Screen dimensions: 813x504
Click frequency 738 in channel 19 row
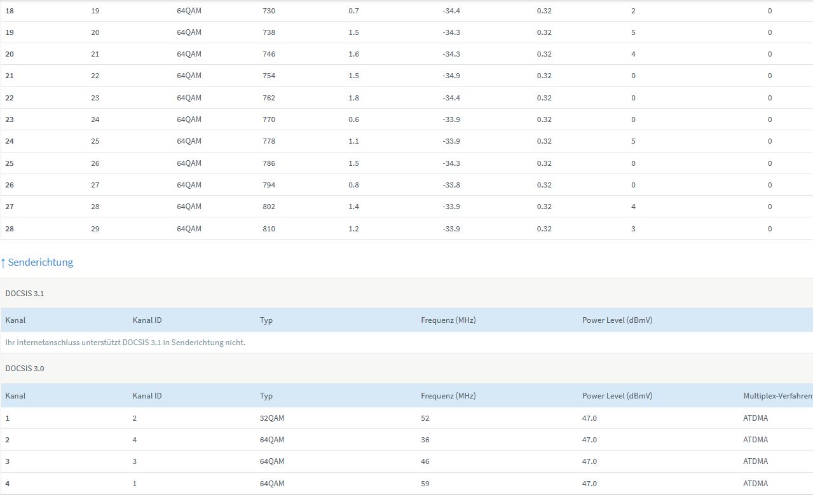pyautogui.click(x=269, y=32)
